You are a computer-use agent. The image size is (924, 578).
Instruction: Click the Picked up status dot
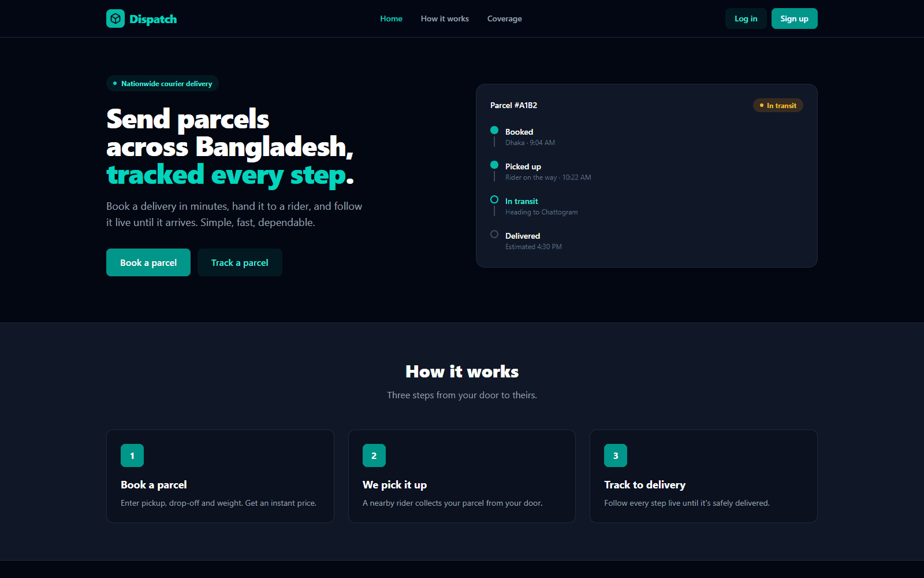(x=494, y=165)
